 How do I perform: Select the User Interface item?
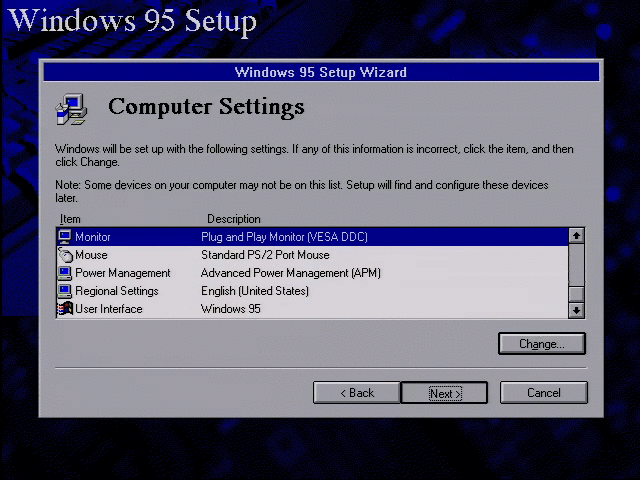(109, 309)
